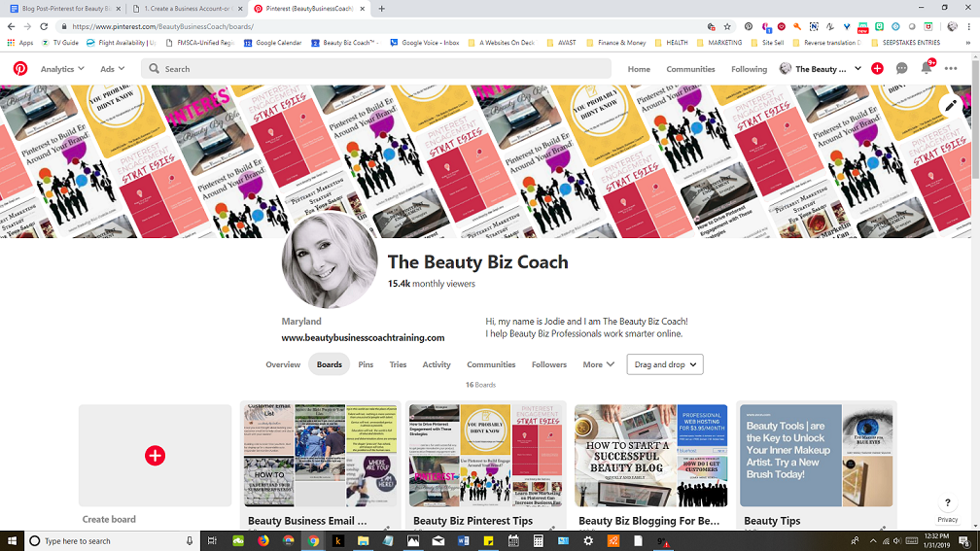Open Task View on the taskbar
Image resolution: width=980 pixels, height=551 pixels.
coord(212,541)
